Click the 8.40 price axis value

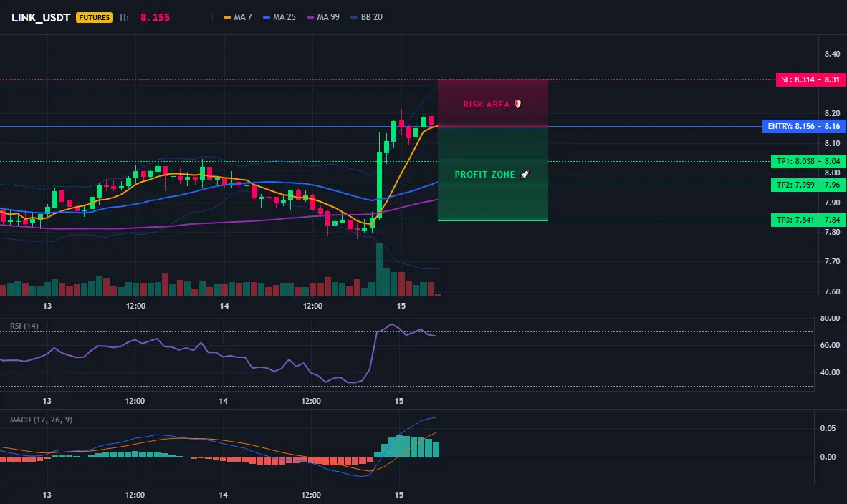(832, 54)
